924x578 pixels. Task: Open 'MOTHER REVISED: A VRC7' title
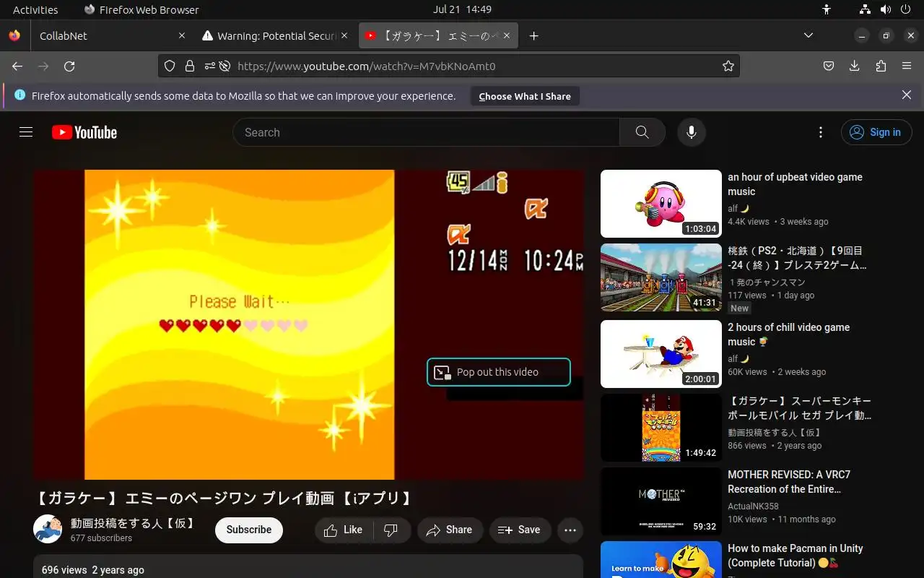789,482
